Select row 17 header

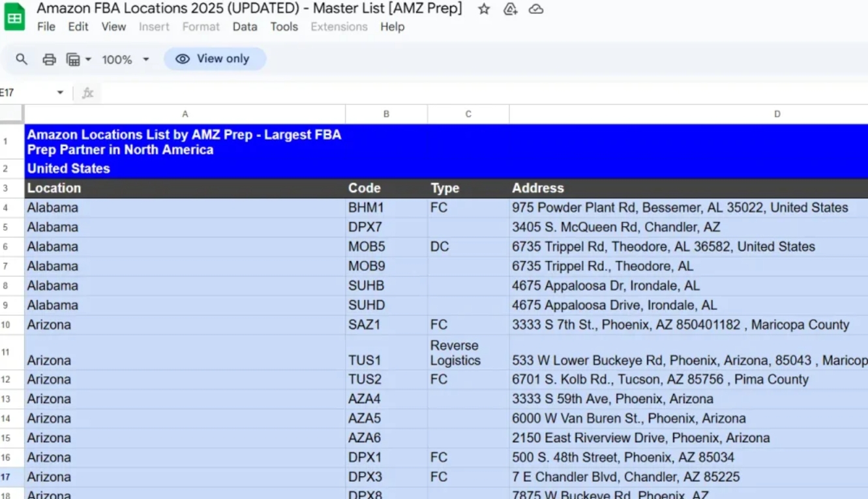12,477
